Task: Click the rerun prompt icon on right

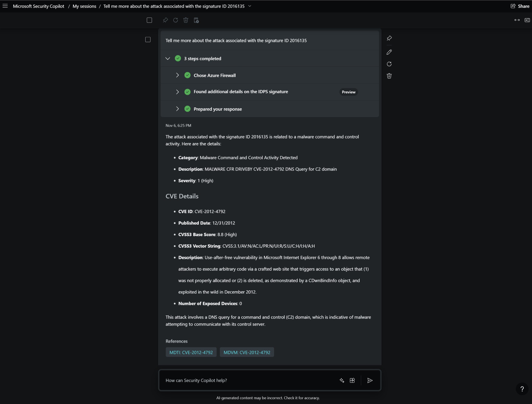Action: click(x=389, y=64)
